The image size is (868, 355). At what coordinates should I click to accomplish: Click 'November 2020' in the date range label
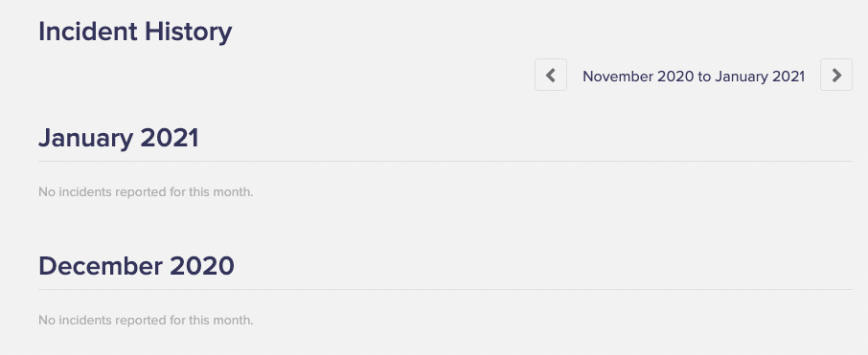point(638,77)
